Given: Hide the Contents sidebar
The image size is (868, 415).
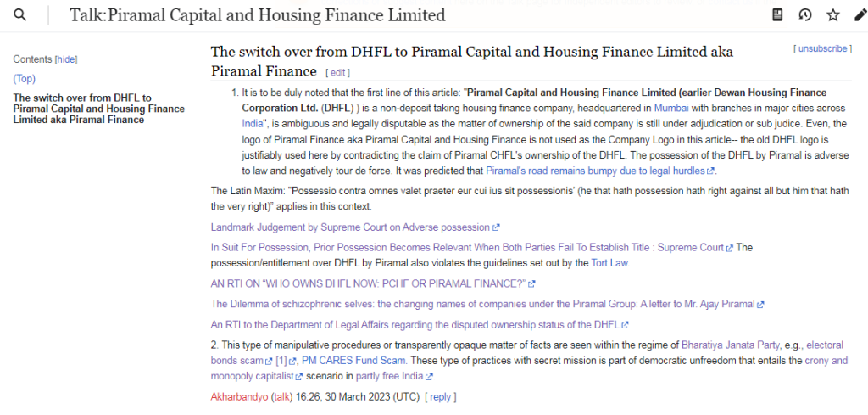Looking at the screenshot, I should pyautogui.click(x=65, y=59).
